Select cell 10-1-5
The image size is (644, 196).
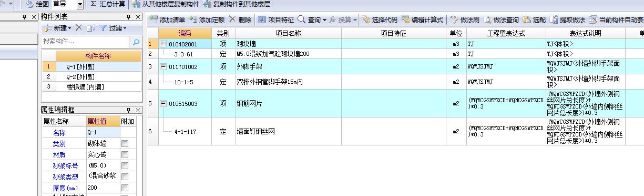click(x=185, y=82)
